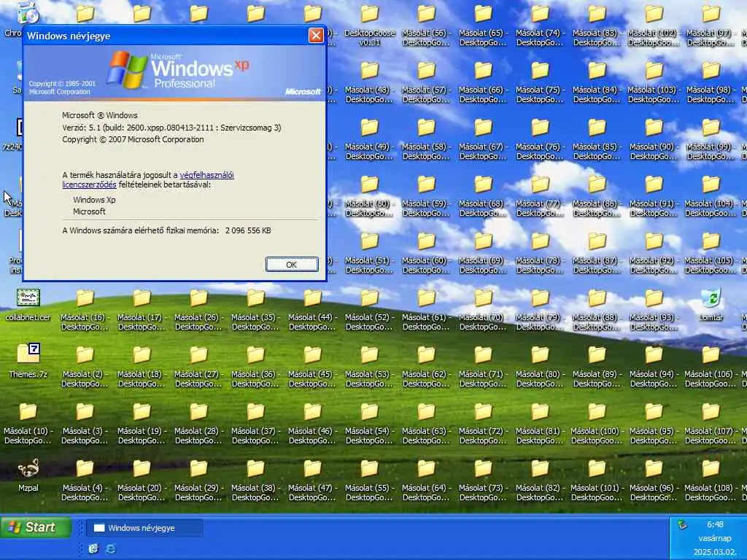Screen dimensions: 747x560
Task: Select the Másolat (48) folder icon
Action: [x=370, y=71]
